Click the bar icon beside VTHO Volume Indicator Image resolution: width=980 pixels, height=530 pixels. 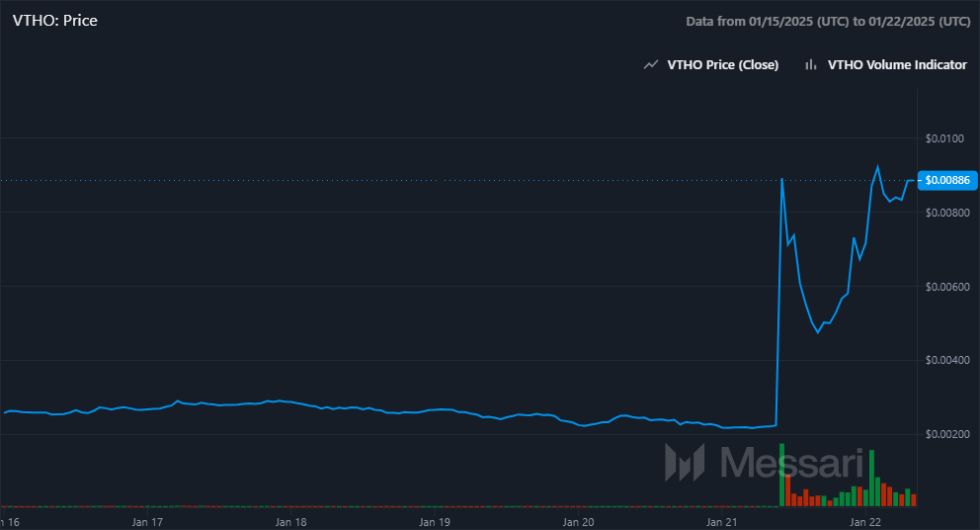pos(810,65)
